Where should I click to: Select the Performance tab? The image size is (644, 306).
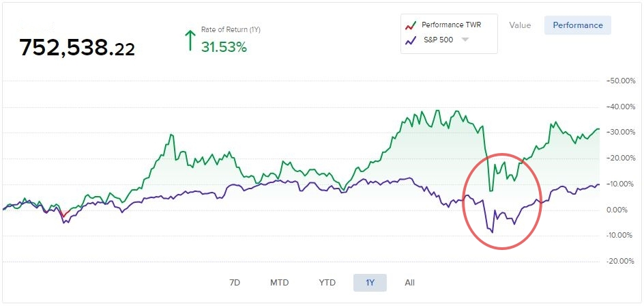click(577, 25)
